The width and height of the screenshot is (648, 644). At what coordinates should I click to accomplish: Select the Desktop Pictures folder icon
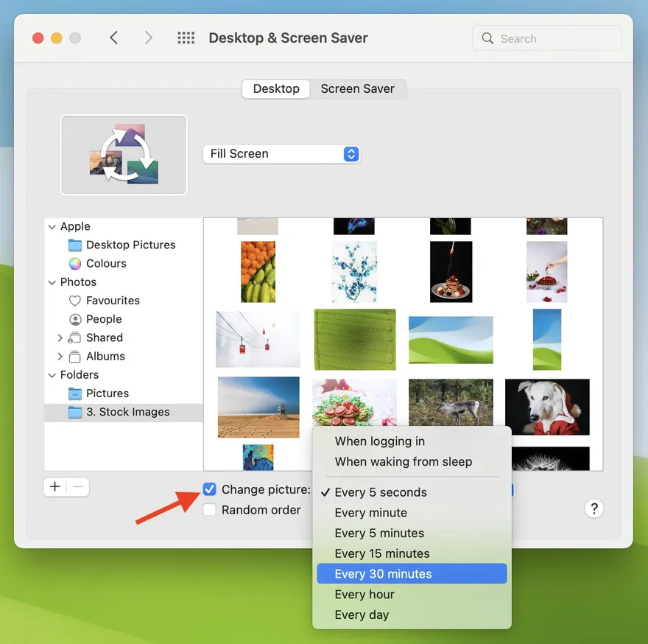coord(75,245)
